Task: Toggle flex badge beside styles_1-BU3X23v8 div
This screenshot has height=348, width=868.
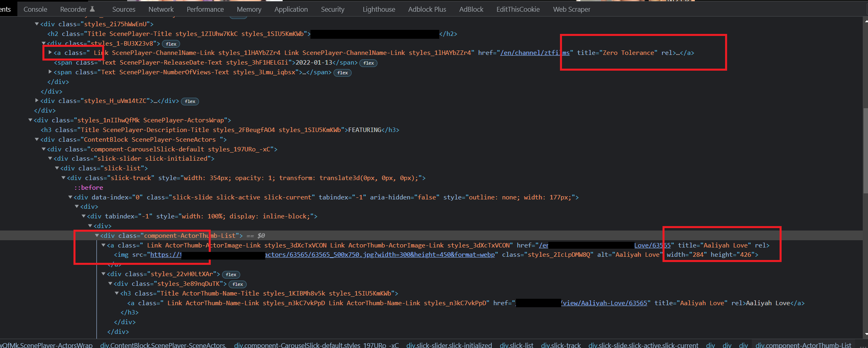Action: coord(171,44)
